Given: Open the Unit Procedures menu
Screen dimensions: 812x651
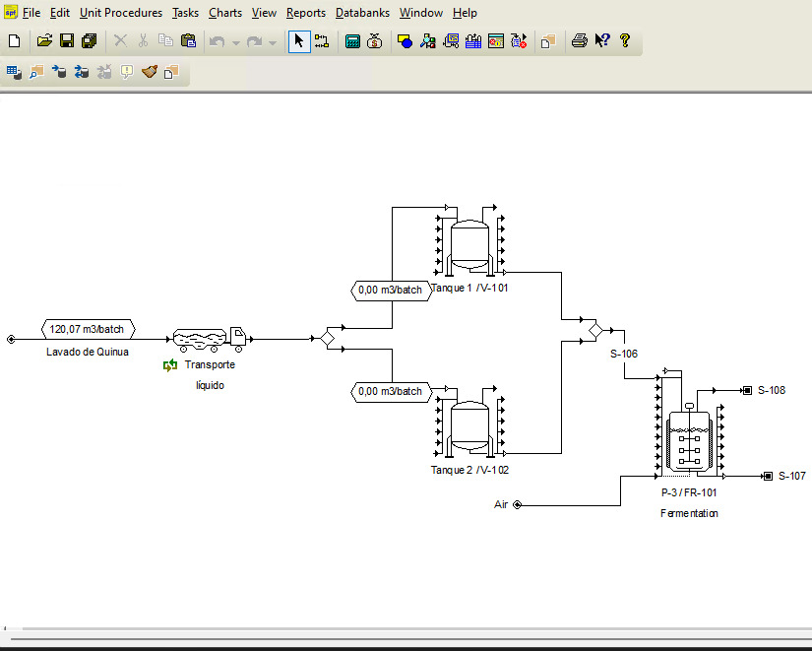Looking at the screenshot, I should point(120,13).
